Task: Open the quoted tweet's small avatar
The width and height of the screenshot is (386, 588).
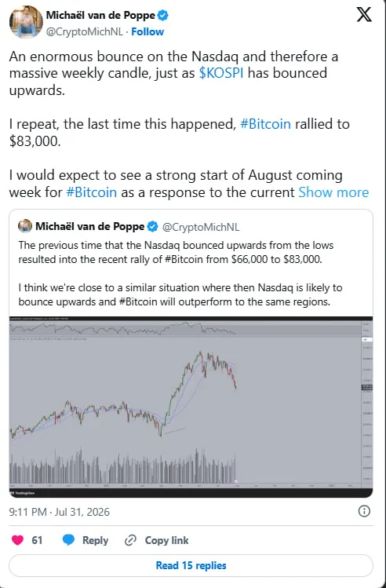Action: [x=25, y=226]
